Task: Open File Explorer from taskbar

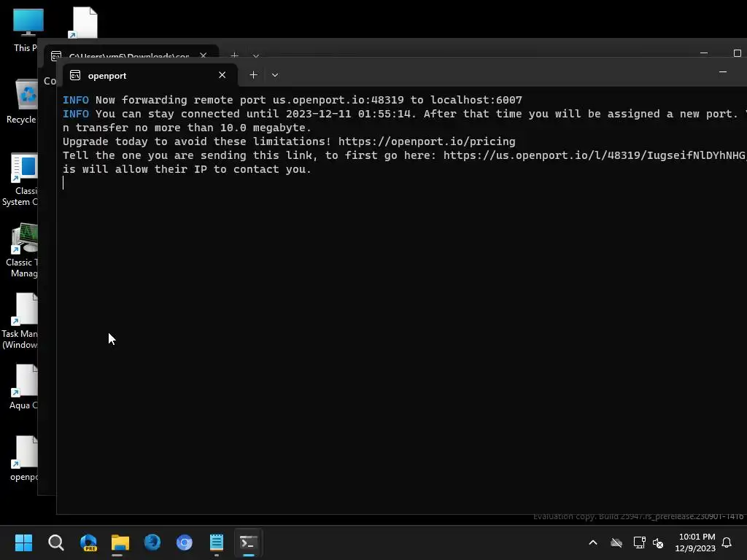Action: 120,542
